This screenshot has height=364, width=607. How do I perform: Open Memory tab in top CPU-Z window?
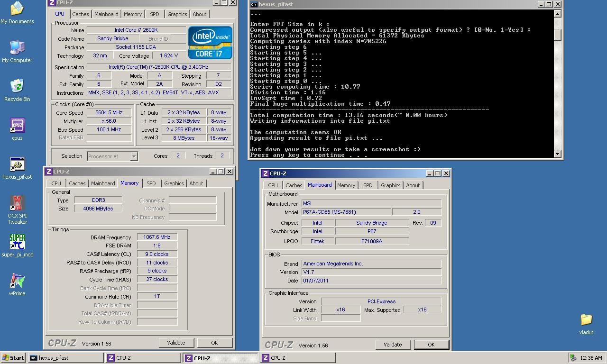(133, 14)
